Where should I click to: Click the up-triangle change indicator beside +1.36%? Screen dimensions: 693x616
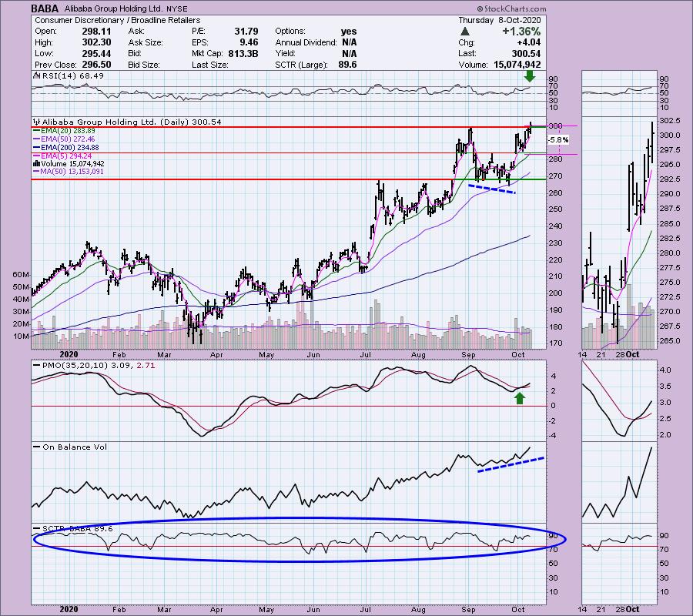point(464,32)
